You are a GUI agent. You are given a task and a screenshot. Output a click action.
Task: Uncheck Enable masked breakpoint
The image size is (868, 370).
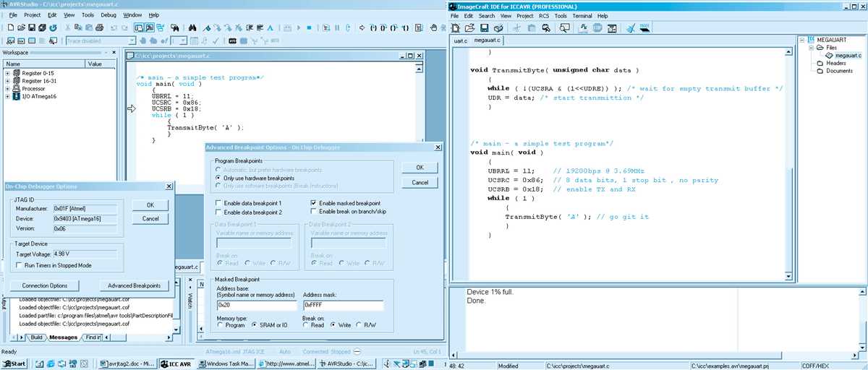point(313,204)
